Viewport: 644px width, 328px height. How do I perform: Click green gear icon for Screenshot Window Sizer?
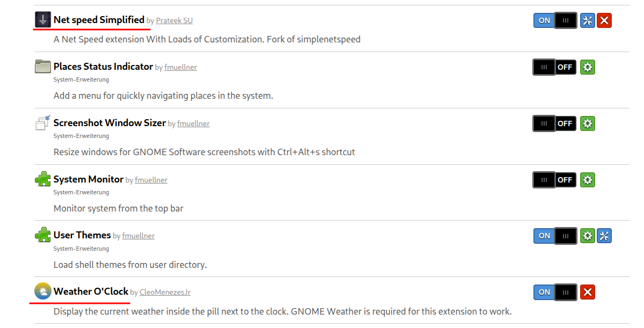click(x=588, y=123)
